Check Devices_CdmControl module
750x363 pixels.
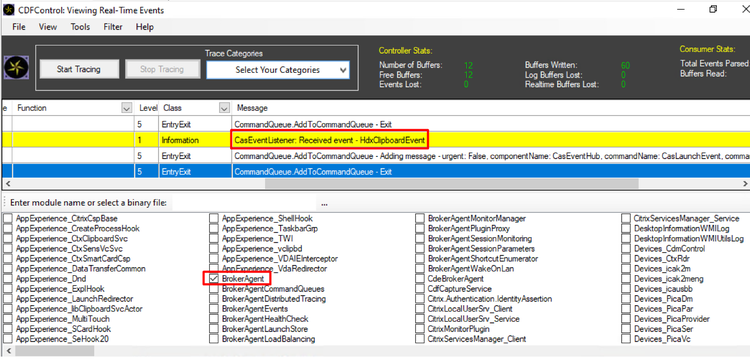point(626,249)
